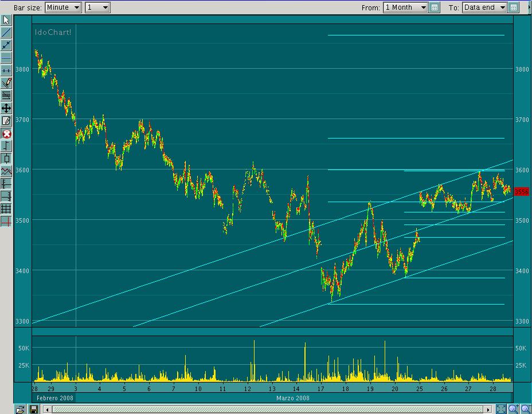Image resolution: width=532 pixels, height=414 pixels.
Task: Click the fit-to-window zoom icon
Action: [500, 409]
